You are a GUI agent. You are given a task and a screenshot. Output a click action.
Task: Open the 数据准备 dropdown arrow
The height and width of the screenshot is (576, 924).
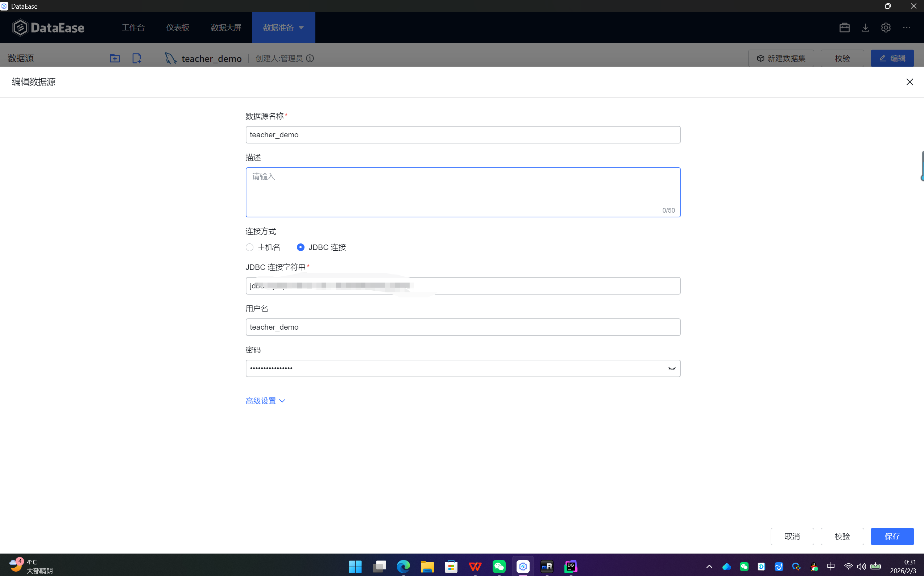(301, 28)
